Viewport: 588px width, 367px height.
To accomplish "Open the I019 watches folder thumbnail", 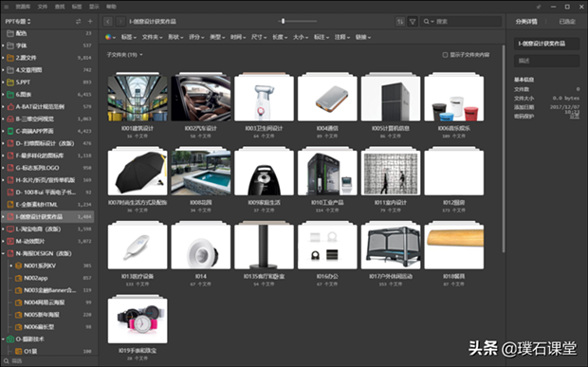I will tap(138, 320).
